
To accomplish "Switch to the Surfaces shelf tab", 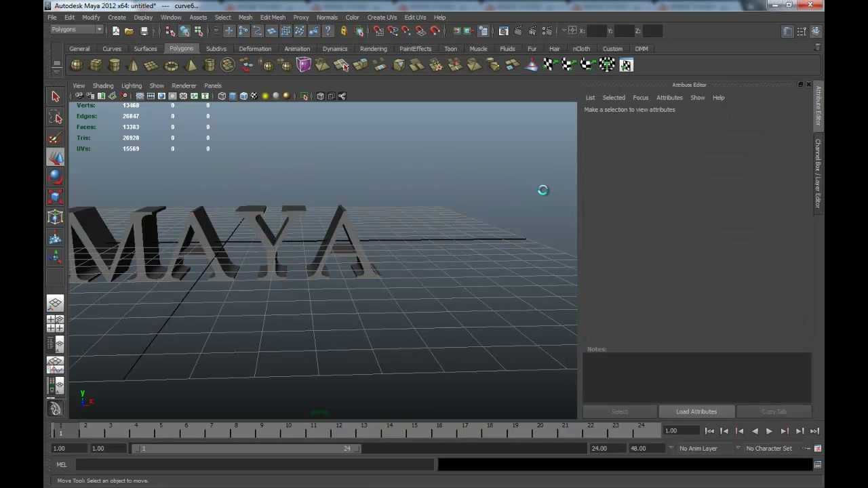I will click(x=145, y=49).
